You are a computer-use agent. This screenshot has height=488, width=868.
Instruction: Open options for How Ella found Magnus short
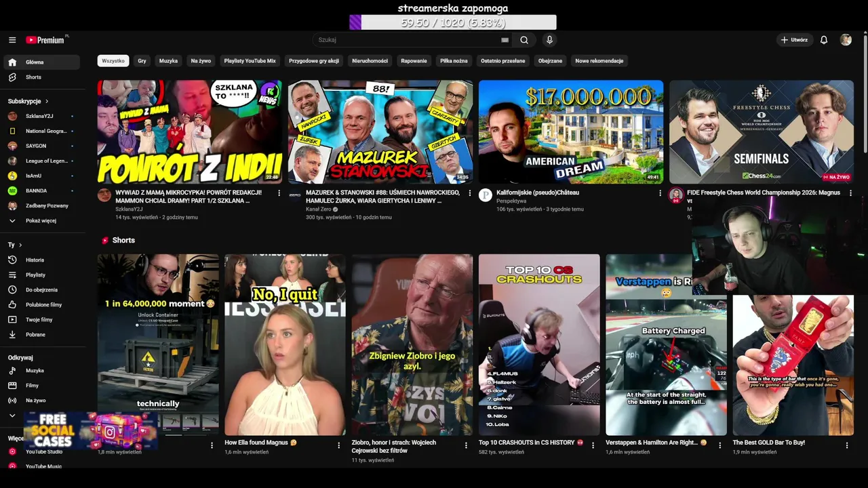[x=338, y=445]
